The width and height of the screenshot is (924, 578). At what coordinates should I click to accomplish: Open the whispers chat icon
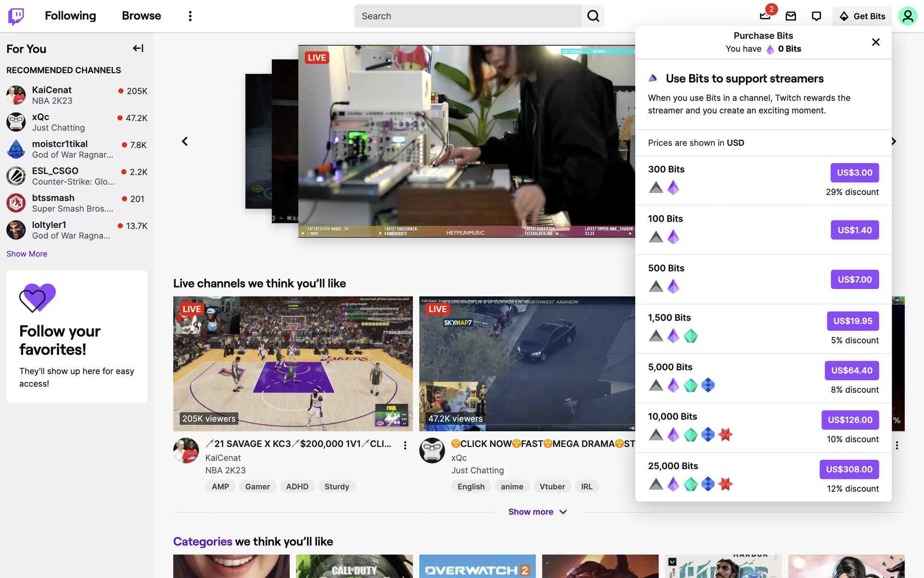pyautogui.click(x=816, y=16)
